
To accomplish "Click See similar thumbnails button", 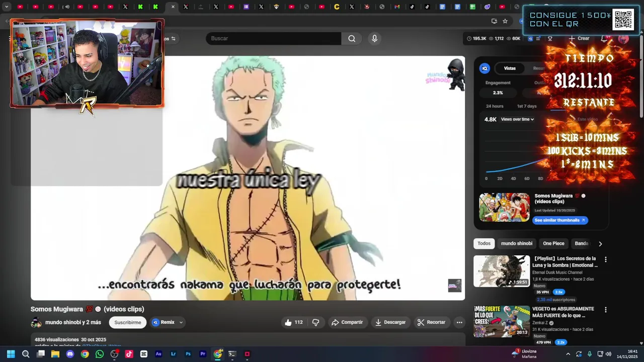I will tap(559, 220).
